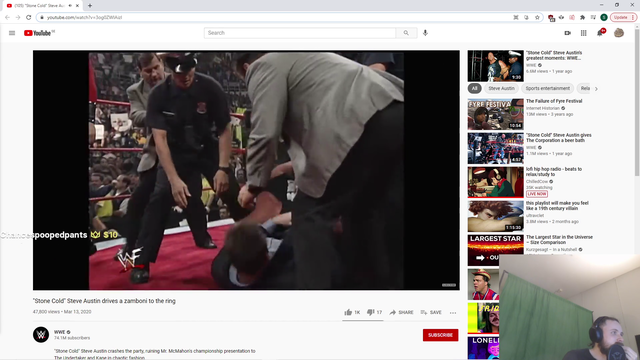Open the YouTube apps grid
This screenshot has height=360, width=640.
(x=584, y=33)
